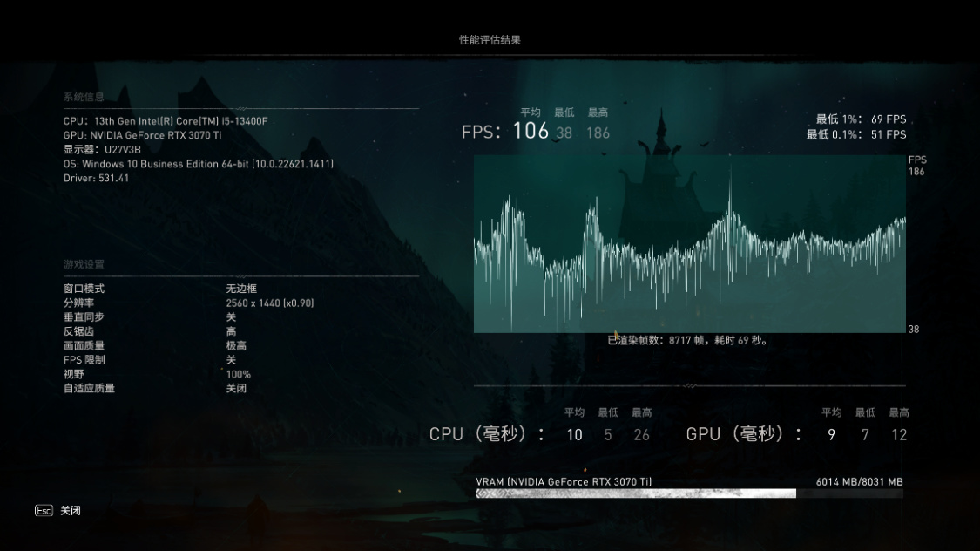The height and width of the screenshot is (551, 980).
Task: Click the minimum FPS value 38 beside FPS:
Action: point(564,133)
